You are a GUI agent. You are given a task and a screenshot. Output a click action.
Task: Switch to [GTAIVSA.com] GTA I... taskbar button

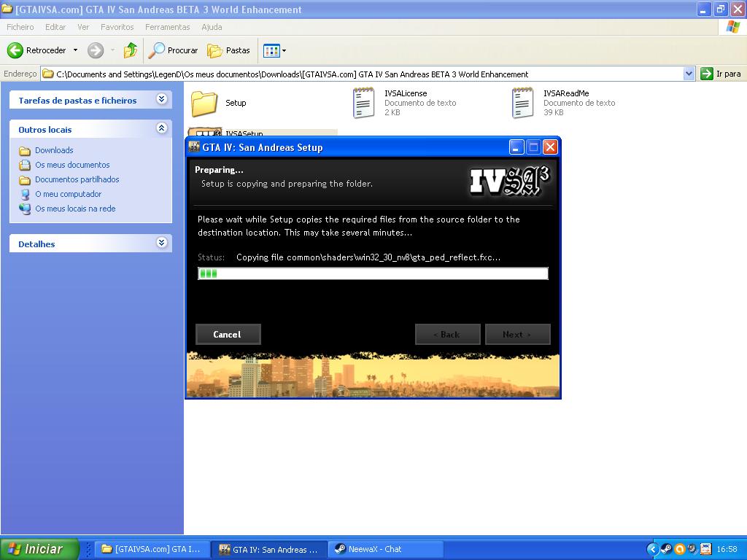pyautogui.click(x=152, y=549)
